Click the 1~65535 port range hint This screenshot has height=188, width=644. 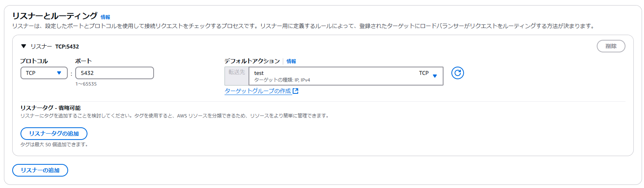pyautogui.click(x=86, y=84)
